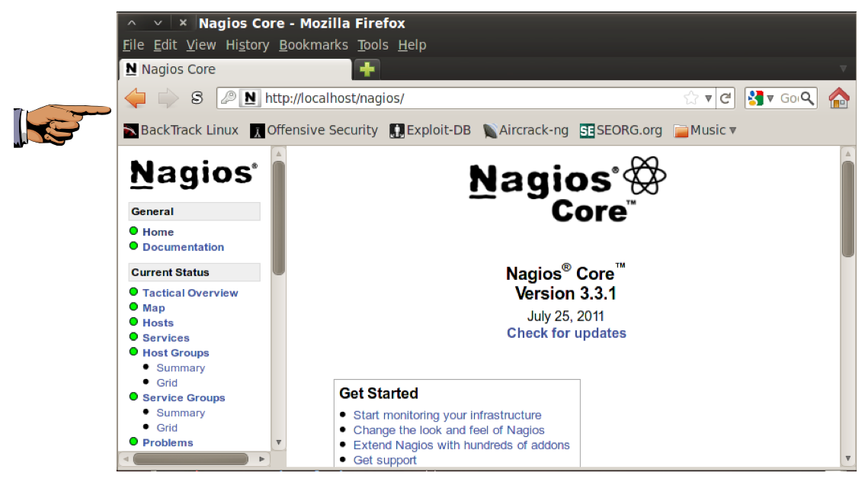The height and width of the screenshot is (482, 868).
Task: Open the File menu
Action: 133,45
